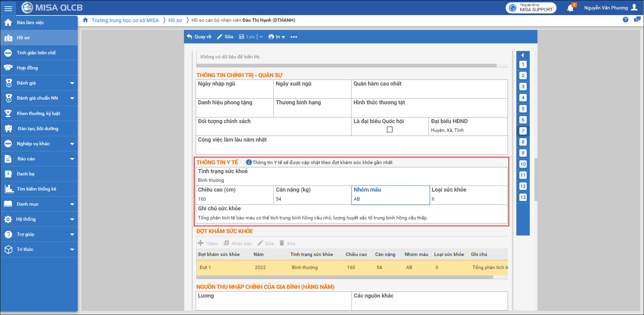Click the three-dot more options icon
Viewport: 644px width, 315px height.
click(294, 37)
